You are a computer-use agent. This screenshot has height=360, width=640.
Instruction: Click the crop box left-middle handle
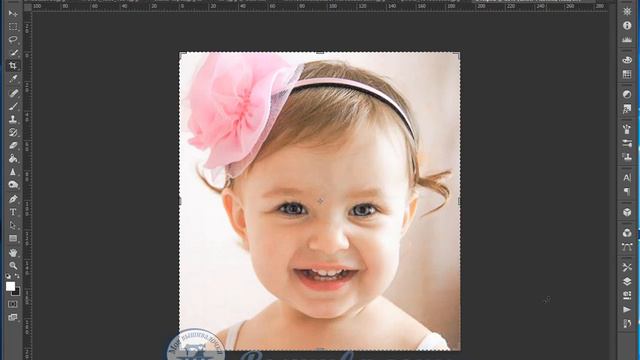pos(180,201)
